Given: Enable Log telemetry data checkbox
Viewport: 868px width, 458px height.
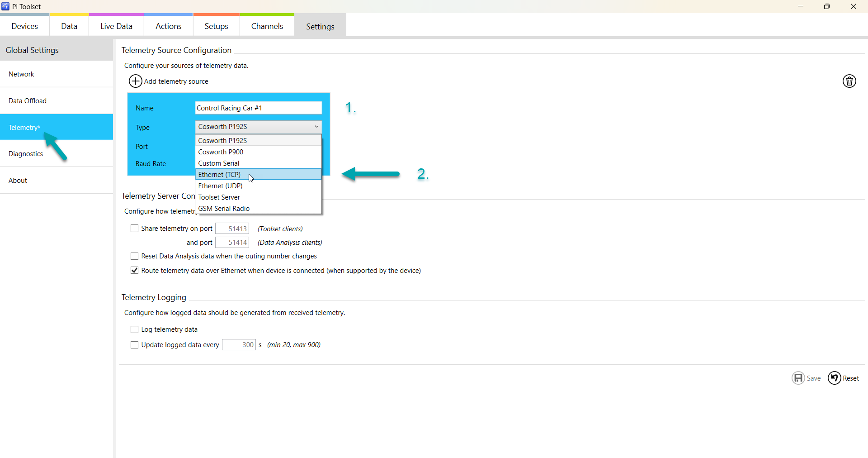Looking at the screenshot, I should [134, 329].
